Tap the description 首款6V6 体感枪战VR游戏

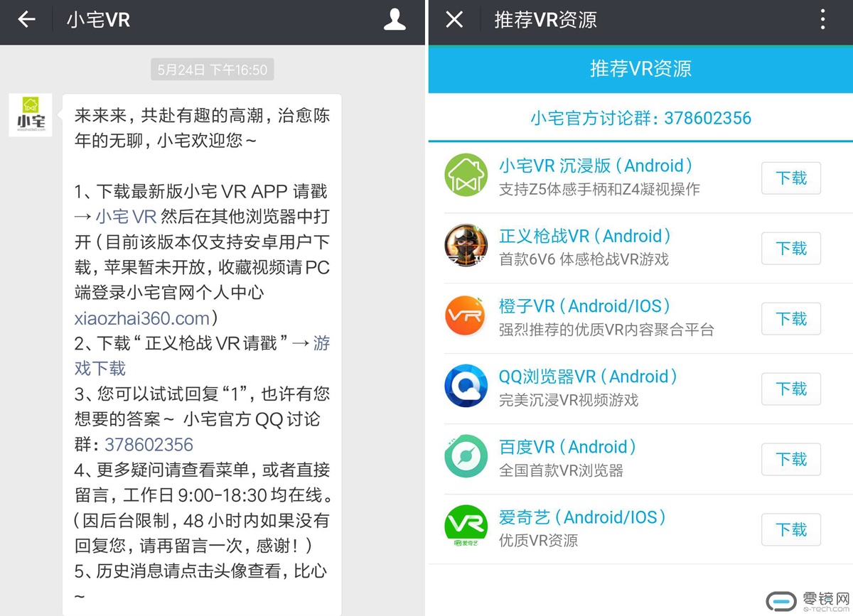pos(584,259)
